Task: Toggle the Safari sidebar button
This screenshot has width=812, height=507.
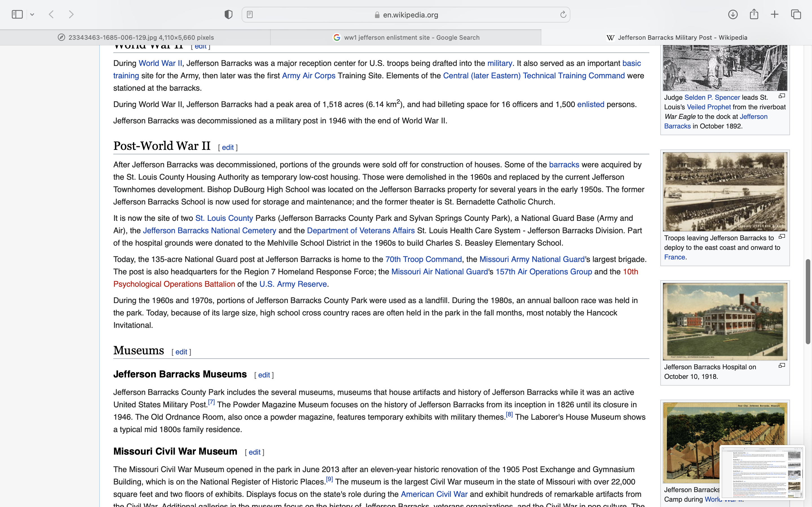Action: 17,14
